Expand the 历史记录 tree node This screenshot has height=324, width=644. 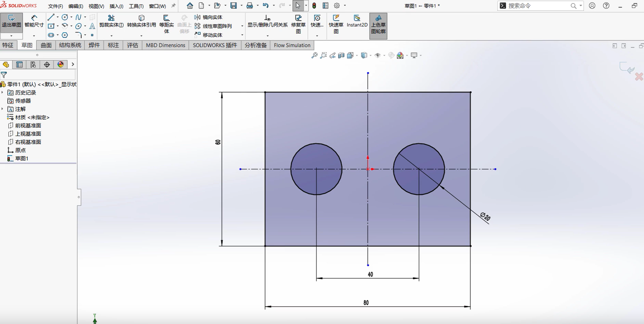(3, 92)
